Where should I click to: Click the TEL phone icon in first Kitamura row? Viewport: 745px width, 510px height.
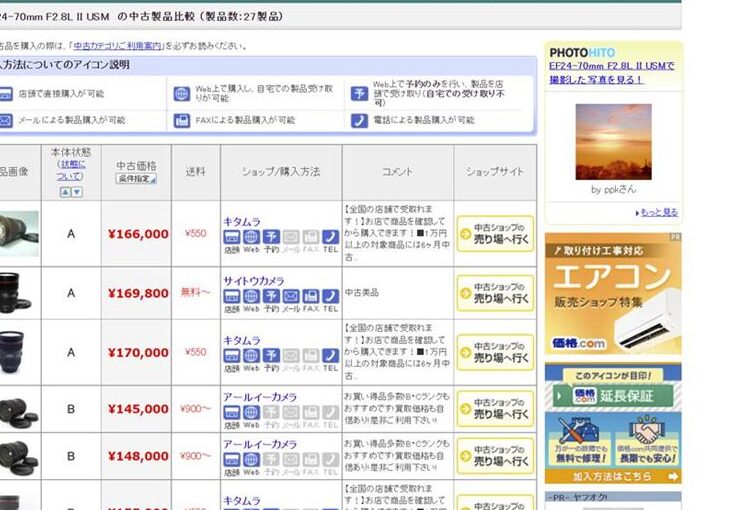(330, 238)
